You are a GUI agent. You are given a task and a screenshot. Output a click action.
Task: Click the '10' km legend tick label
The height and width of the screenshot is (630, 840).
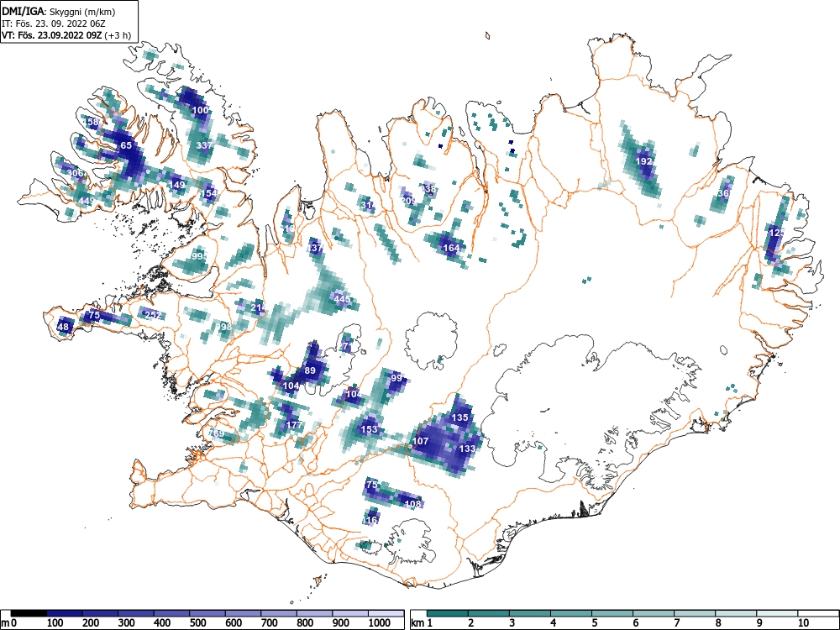(803, 623)
